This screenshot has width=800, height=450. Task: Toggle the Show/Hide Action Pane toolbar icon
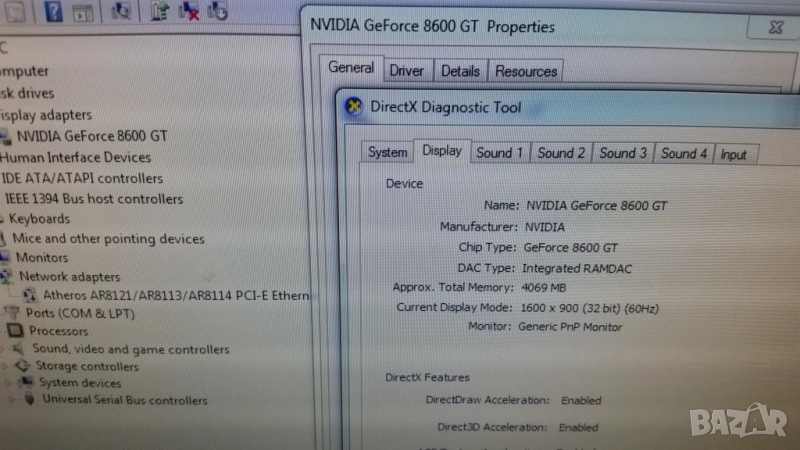point(85,11)
